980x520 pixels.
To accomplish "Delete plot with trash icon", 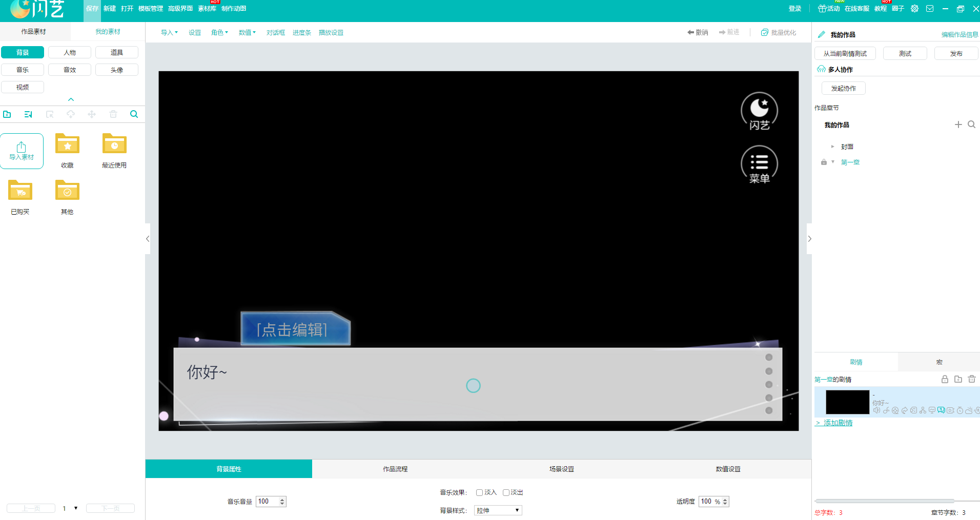I will (x=971, y=379).
